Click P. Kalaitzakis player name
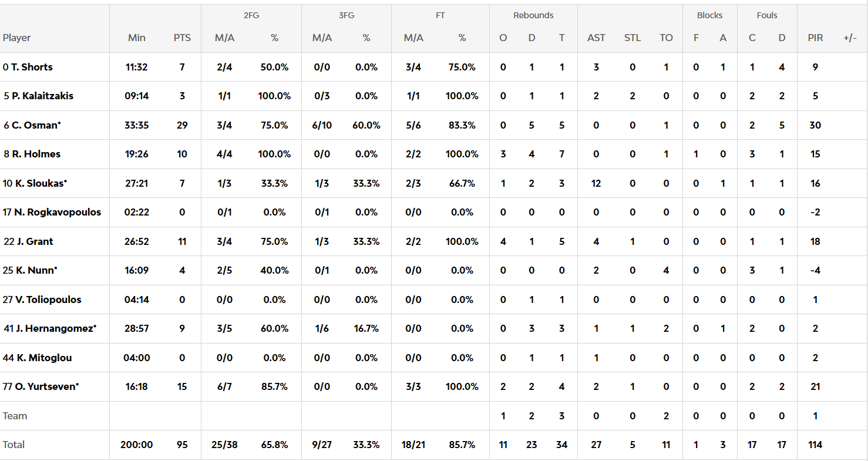The image size is (868, 461). [x=42, y=96]
